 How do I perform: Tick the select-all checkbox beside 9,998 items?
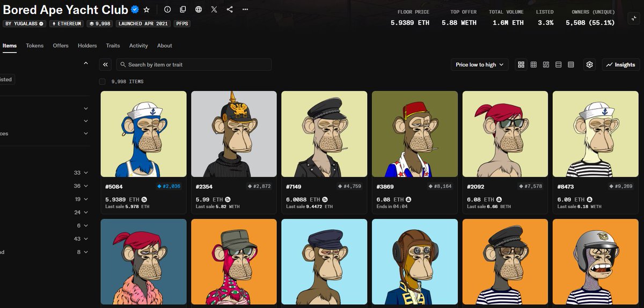click(103, 82)
